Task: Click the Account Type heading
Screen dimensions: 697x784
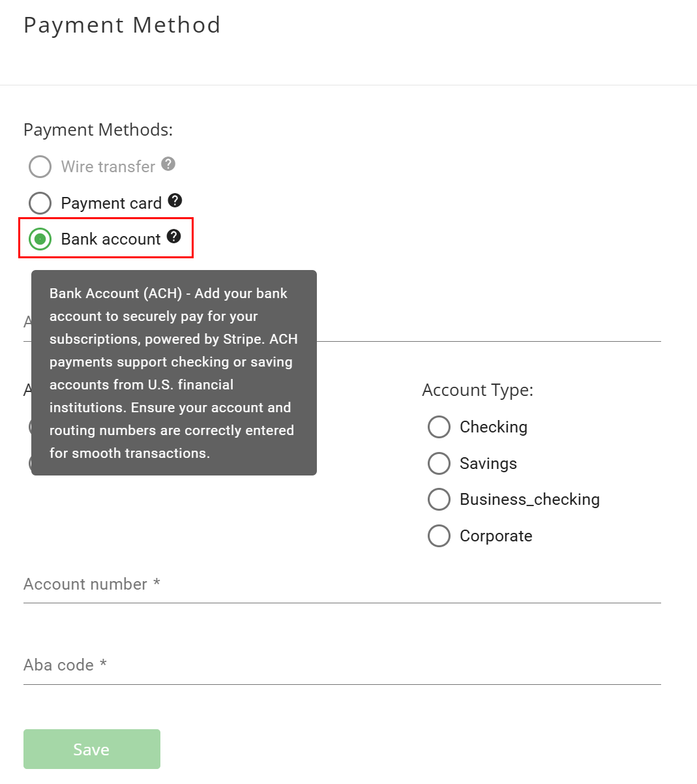Action: (x=477, y=389)
